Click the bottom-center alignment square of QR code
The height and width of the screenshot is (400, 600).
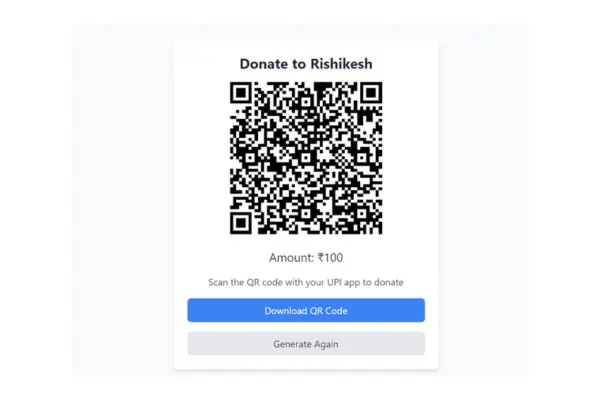point(306,214)
